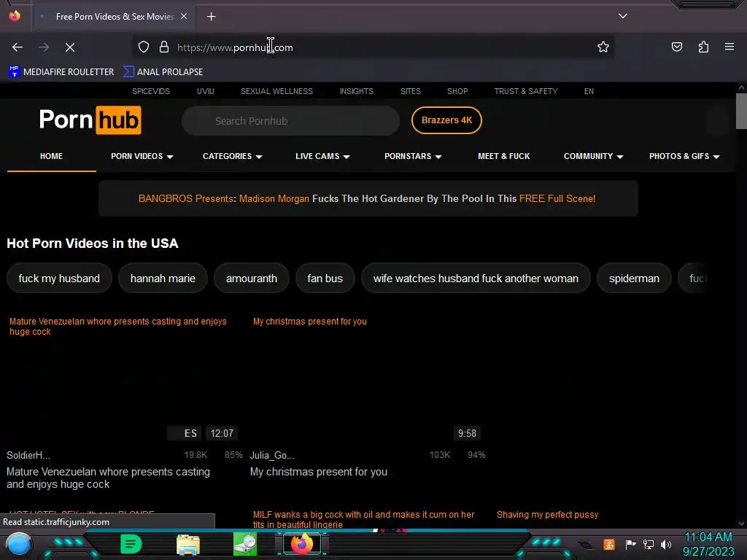Open the SPICEVIDS top link
Screen dimensions: 747x560
coord(151,91)
